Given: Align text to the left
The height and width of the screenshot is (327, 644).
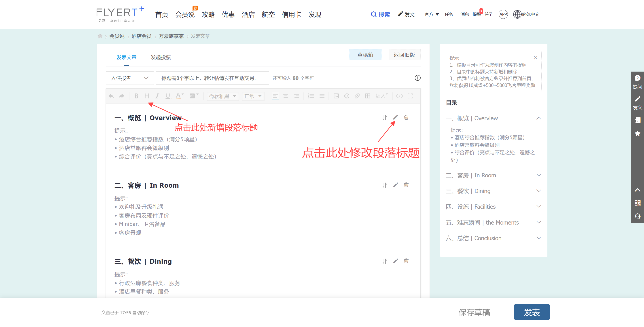Looking at the screenshot, I should click(275, 96).
